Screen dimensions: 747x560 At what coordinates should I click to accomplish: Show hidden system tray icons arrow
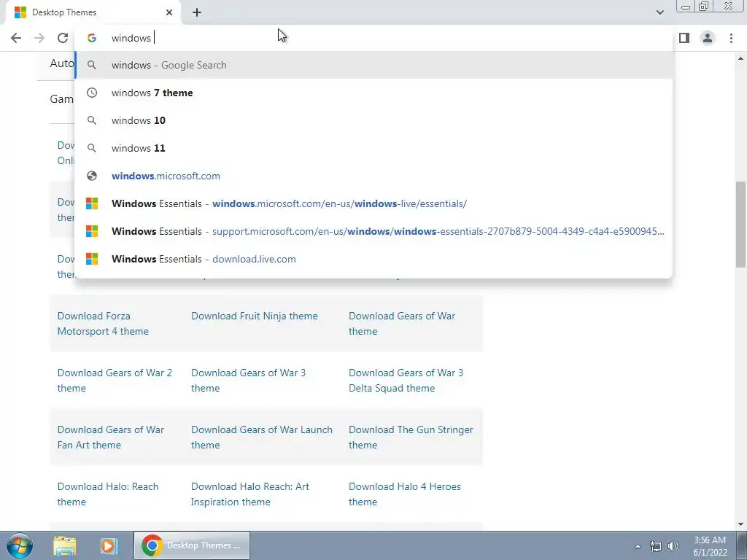(x=638, y=546)
